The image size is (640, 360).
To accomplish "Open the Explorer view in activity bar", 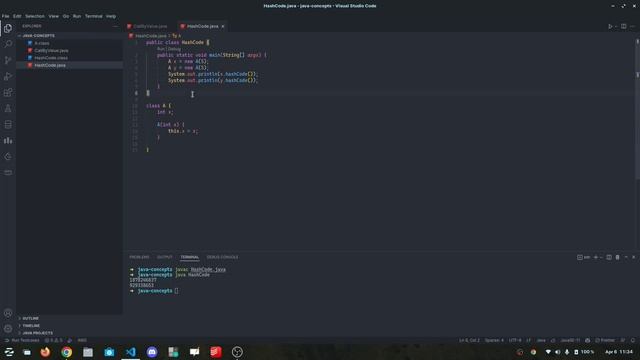I will (8, 29).
